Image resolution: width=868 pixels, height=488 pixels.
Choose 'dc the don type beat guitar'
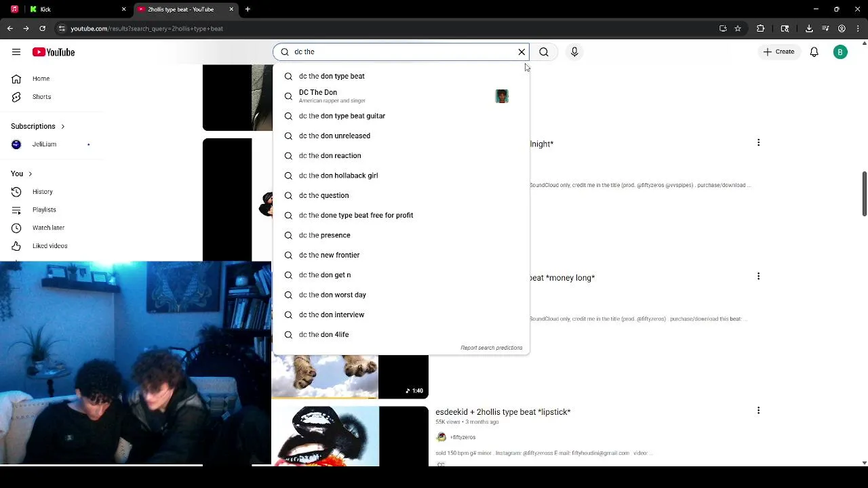click(x=401, y=116)
